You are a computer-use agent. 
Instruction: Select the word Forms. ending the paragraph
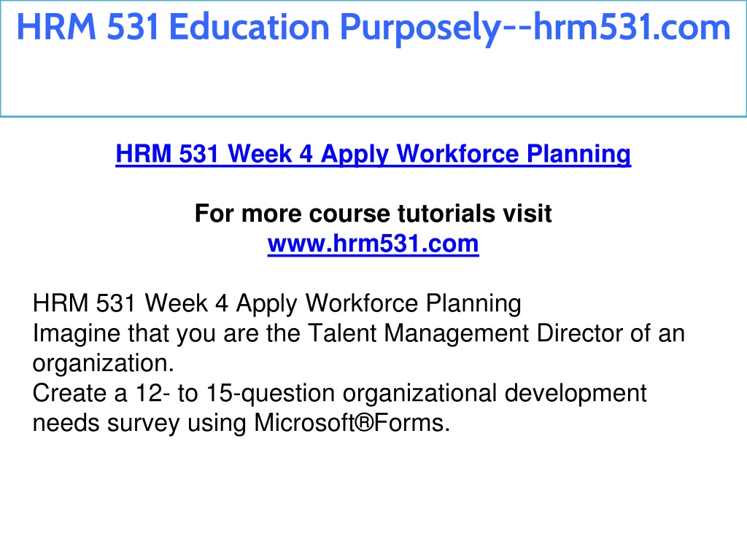click(412, 423)
